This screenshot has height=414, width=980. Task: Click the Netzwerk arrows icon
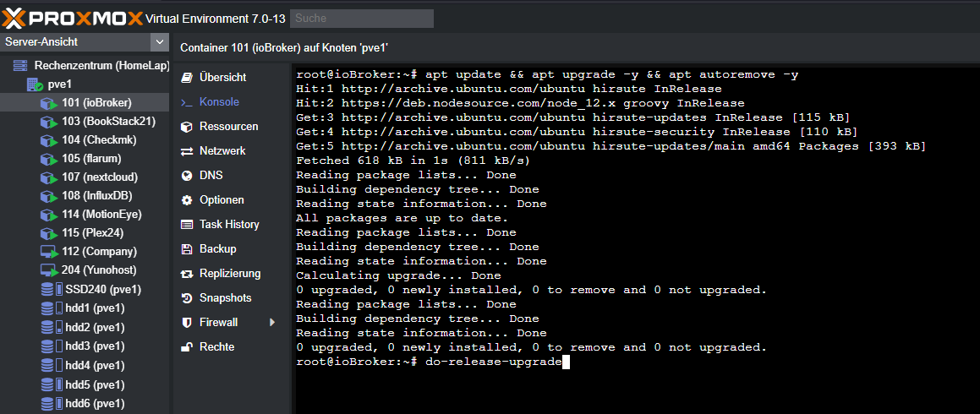pyautogui.click(x=186, y=151)
